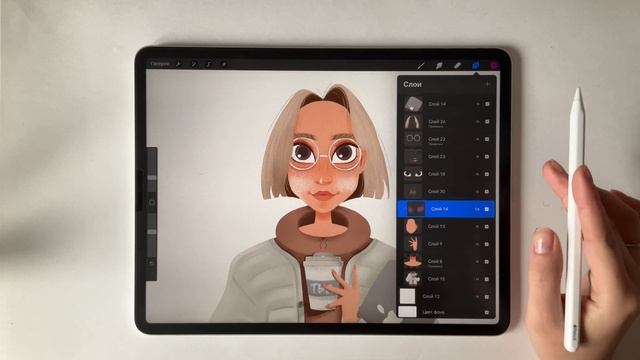The height and width of the screenshot is (360, 640).
Task: Select the Слой 22 glasses thumbnail
Action: [x=413, y=139]
